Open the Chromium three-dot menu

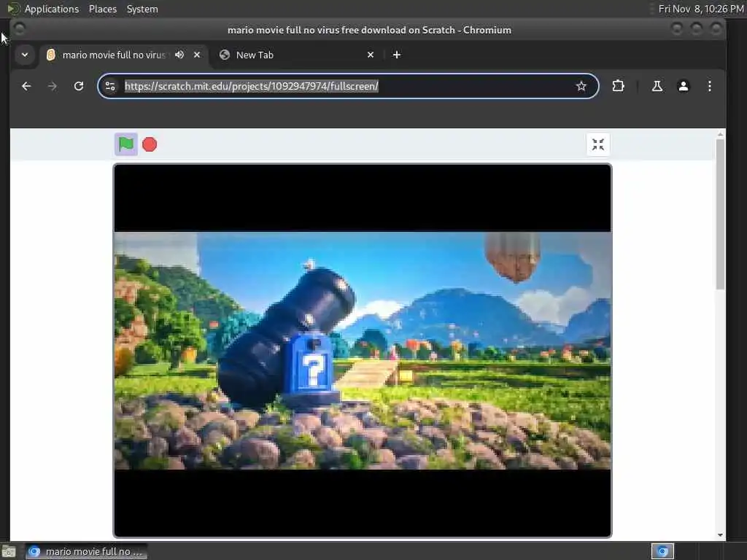point(709,86)
